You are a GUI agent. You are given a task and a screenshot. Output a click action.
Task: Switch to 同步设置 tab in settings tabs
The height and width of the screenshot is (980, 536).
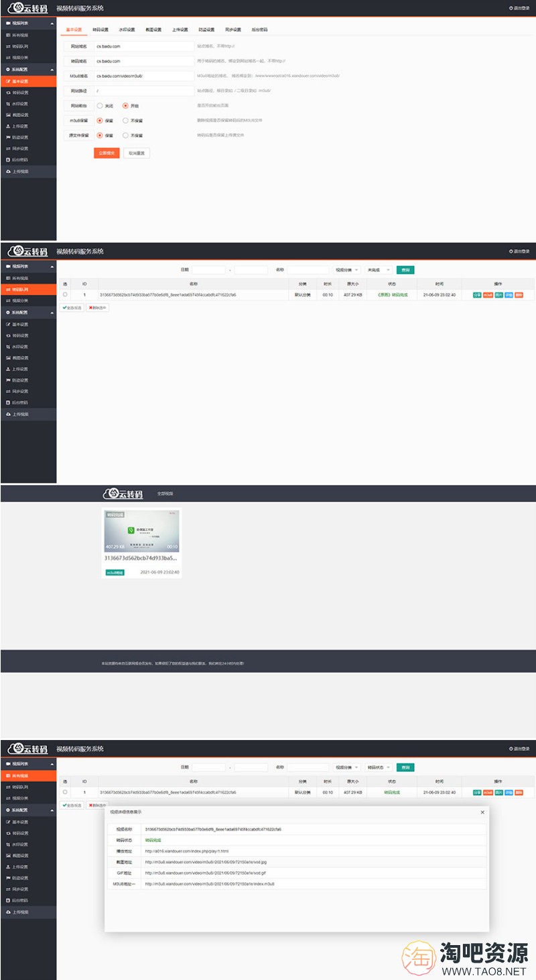point(232,30)
